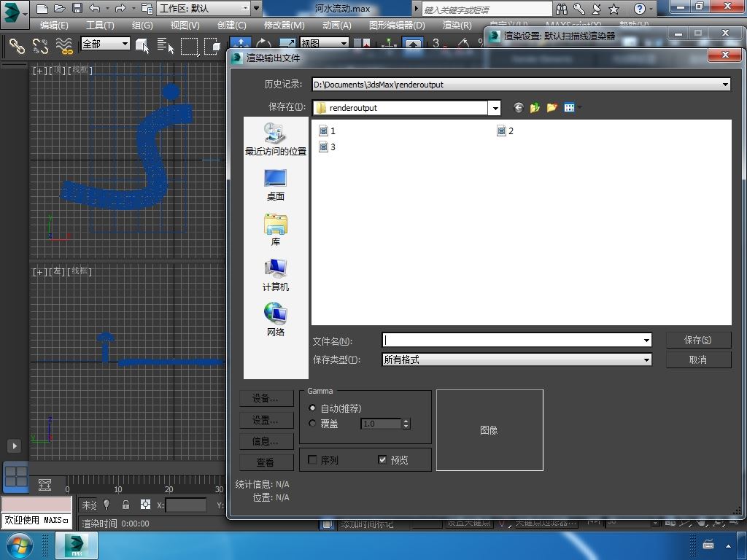Click the Save (保存) button
Screen dimensions: 747x560
(698, 340)
